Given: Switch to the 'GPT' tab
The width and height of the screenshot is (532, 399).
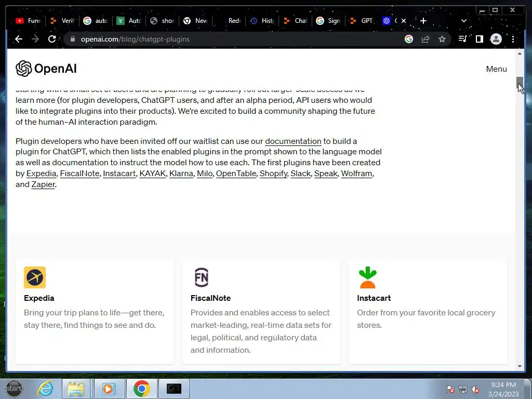Looking at the screenshot, I should [x=362, y=21].
